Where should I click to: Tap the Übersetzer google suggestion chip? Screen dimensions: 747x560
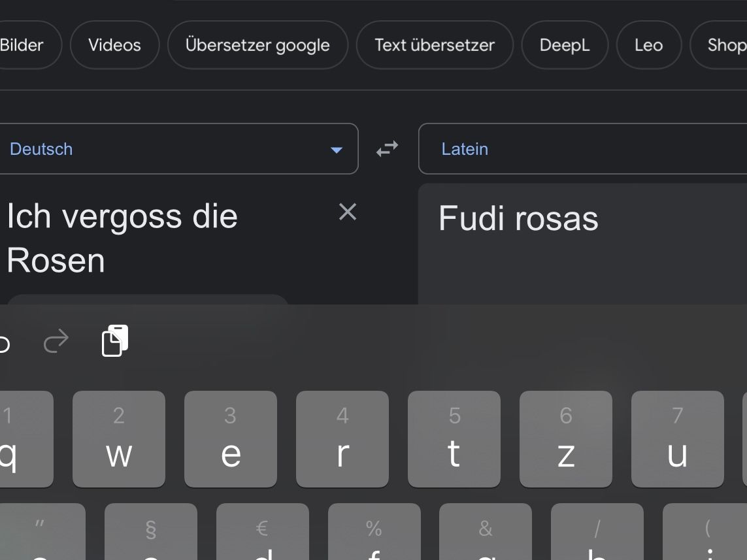pos(257,45)
